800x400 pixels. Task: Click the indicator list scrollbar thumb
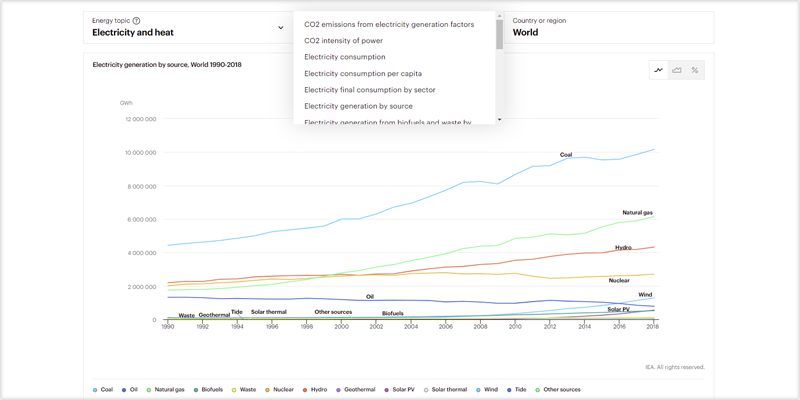tap(499, 35)
